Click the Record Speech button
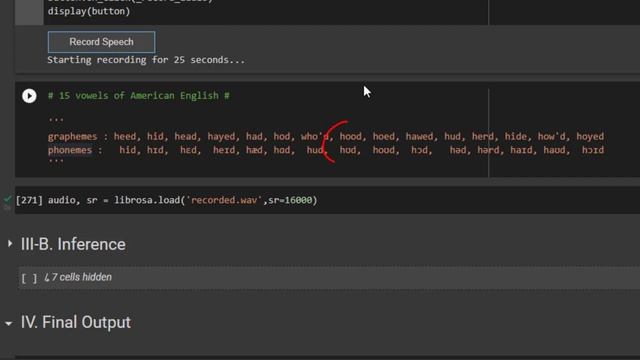 click(101, 42)
